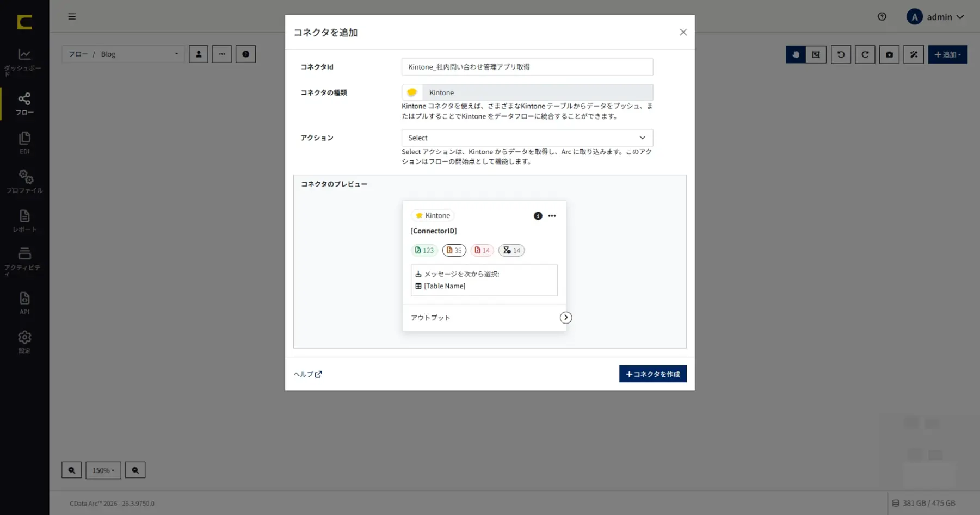Click the red 14 count badge
Image resolution: width=980 pixels, height=515 pixels.
click(x=482, y=250)
